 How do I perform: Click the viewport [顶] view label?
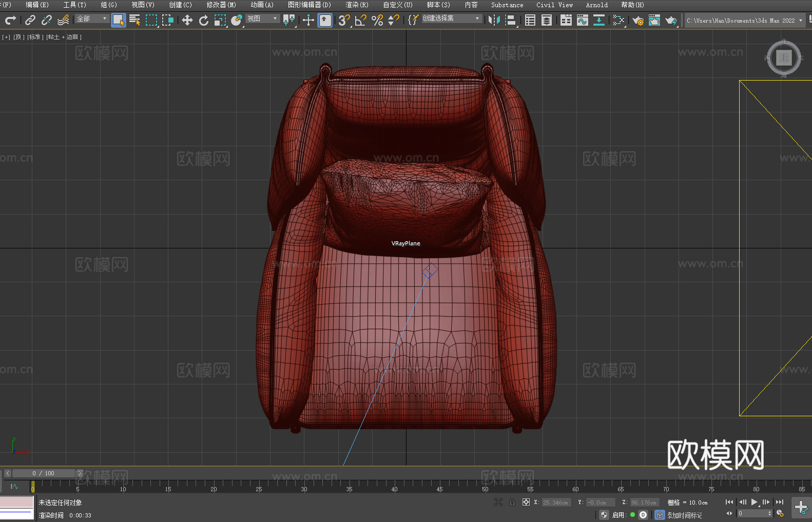[18, 37]
